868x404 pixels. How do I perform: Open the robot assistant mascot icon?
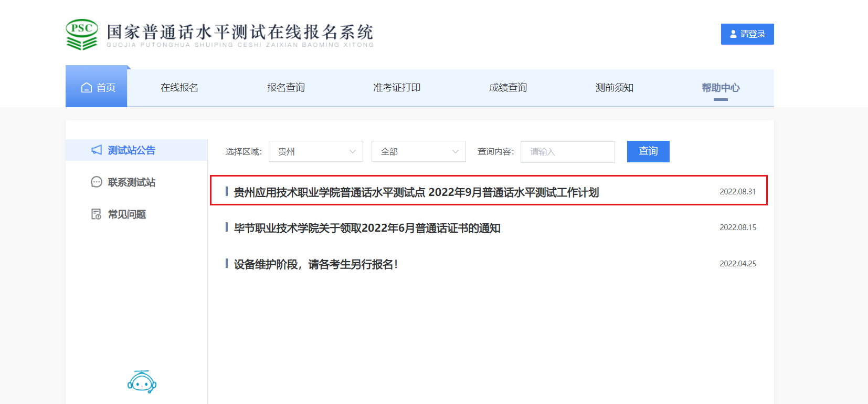(x=142, y=382)
